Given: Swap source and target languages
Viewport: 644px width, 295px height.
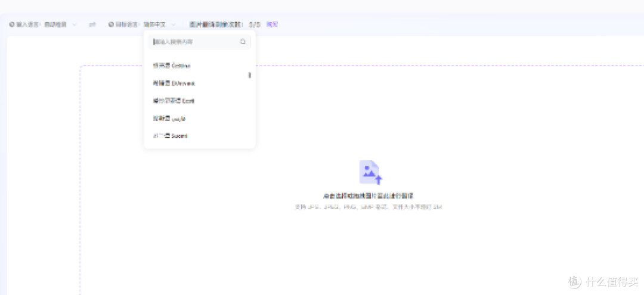Looking at the screenshot, I should coord(92,24).
